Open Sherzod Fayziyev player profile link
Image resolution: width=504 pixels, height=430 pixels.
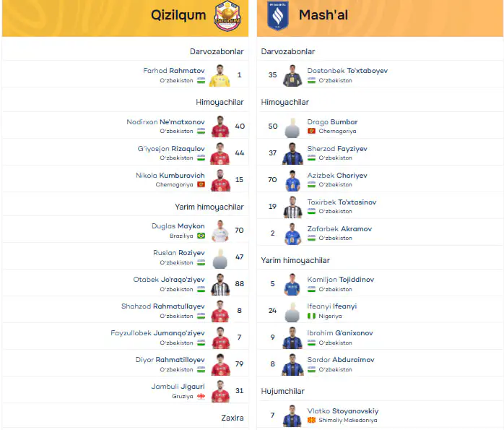click(x=337, y=149)
